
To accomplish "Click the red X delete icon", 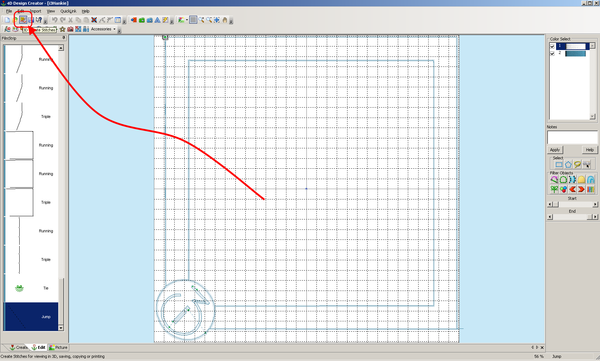I will pos(94,20).
